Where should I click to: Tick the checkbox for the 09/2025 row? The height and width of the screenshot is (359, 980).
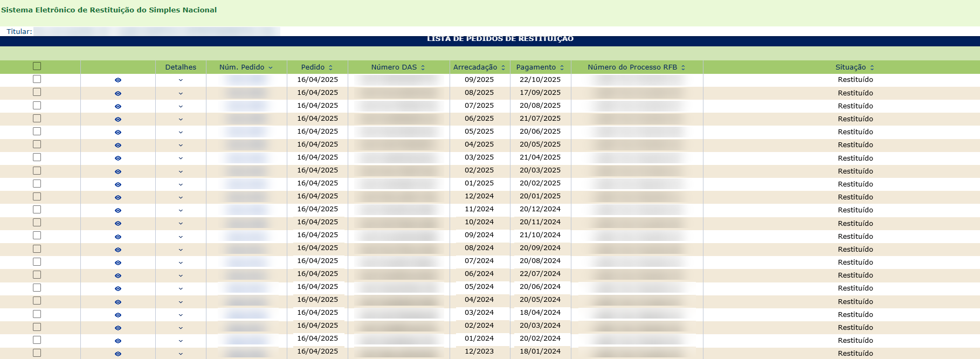pos(37,79)
